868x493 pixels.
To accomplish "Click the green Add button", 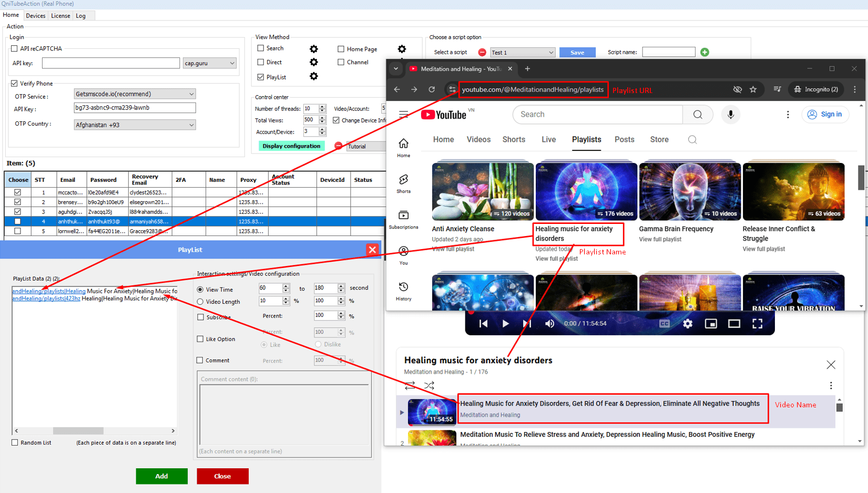I will click(x=162, y=476).
